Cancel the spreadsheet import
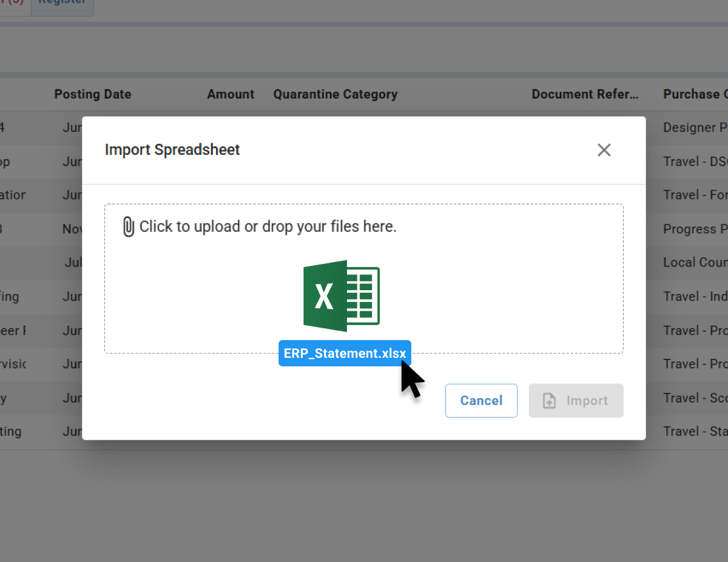Viewport: 728px width, 562px height. coord(481,400)
